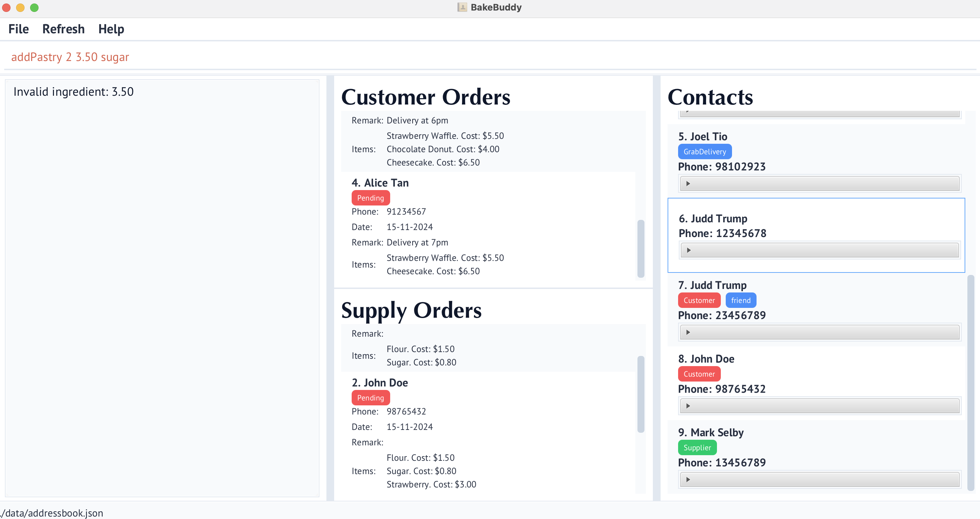Image resolution: width=980 pixels, height=519 pixels.
Task: Click the Customer Orders list scrollbar
Action: click(x=641, y=248)
